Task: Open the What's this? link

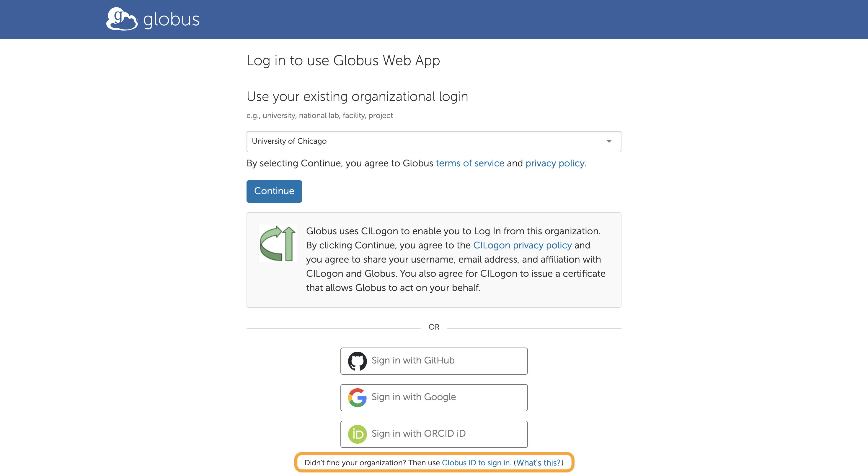Action: point(539,463)
